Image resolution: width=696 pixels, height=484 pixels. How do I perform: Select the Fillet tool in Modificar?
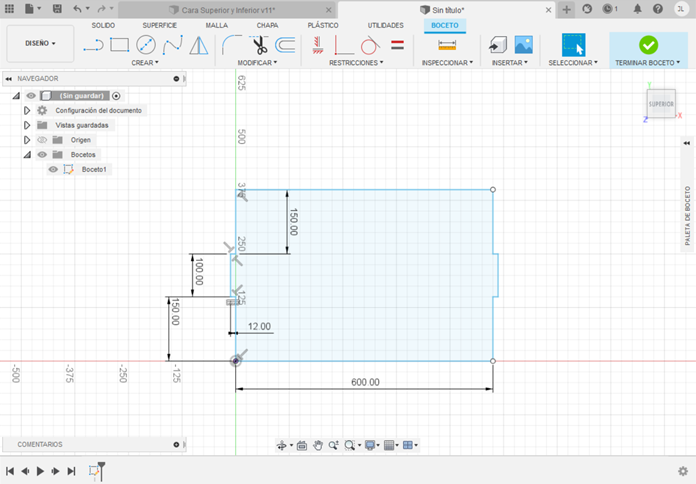[x=231, y=45]
